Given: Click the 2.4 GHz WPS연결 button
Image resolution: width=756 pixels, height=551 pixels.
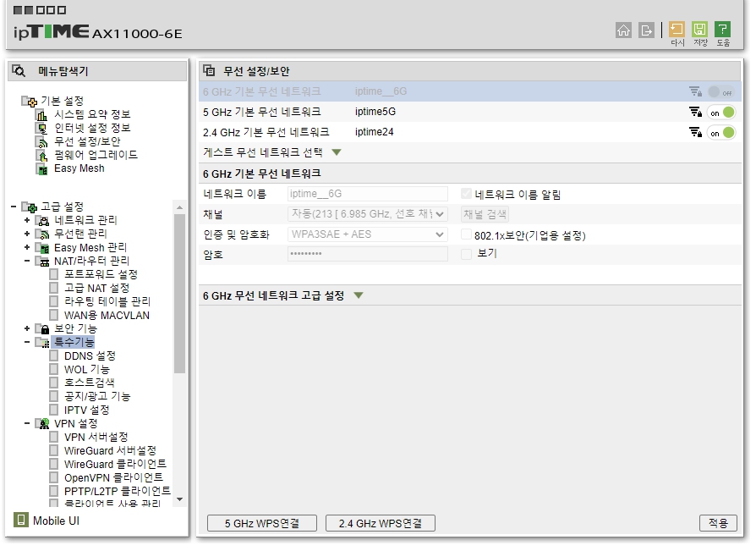Looking at the screenshot, I should tap(381, 524).
